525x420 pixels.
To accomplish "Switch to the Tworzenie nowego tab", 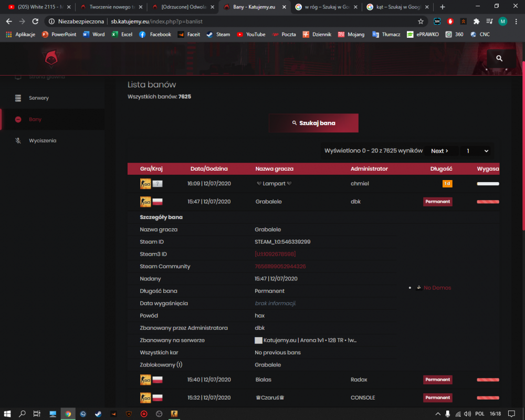I will [111, 7].
